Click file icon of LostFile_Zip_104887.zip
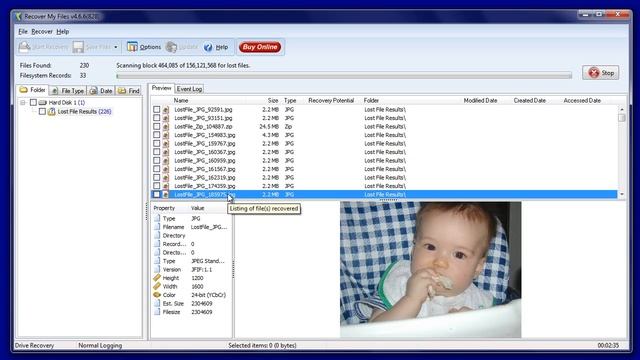This screenshot has height=360, width=640. click(x=166, y=127)
